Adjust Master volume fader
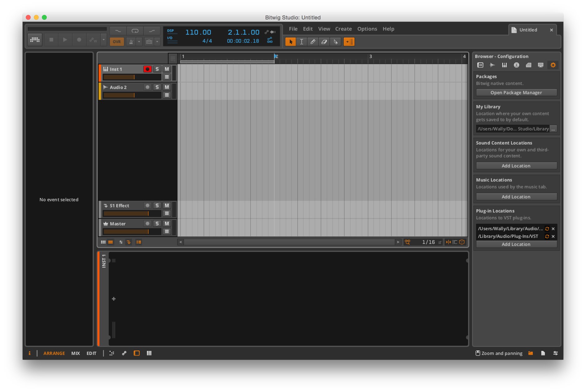Screen dimensions: 586x392 pos(132,232)
